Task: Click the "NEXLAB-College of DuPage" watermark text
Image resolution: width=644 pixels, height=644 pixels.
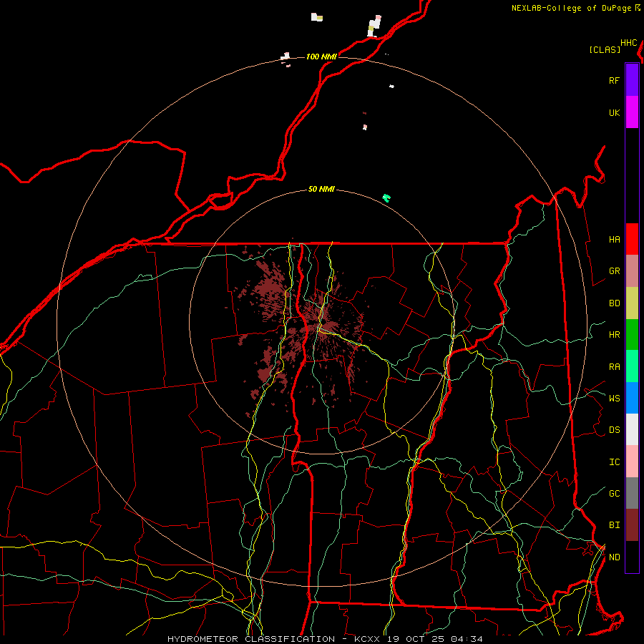Action: 571,8
